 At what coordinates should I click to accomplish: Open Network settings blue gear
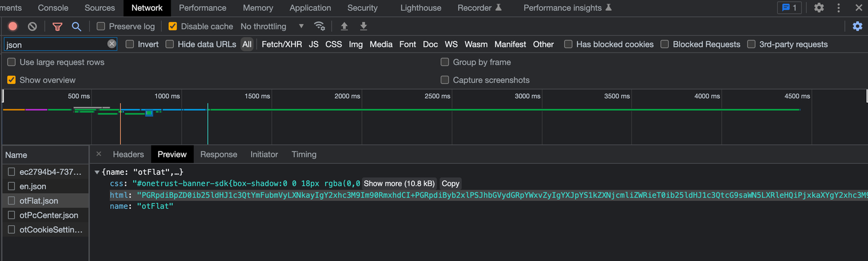coord(857,26)
